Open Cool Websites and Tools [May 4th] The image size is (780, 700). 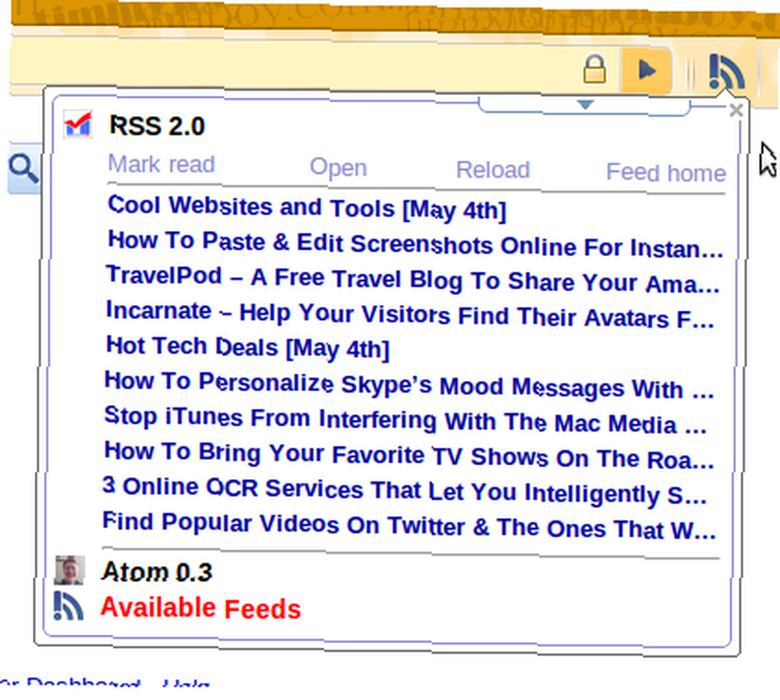307,208
